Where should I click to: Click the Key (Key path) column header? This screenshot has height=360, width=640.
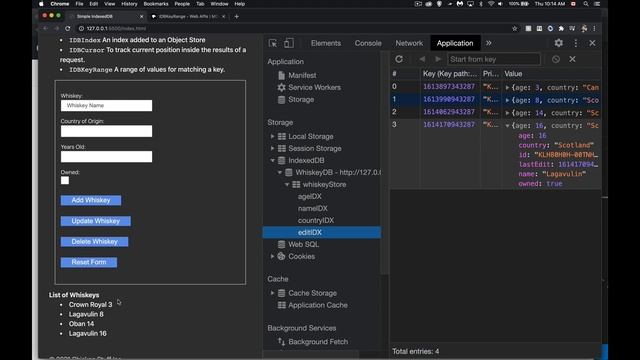[x=450, y=74]
